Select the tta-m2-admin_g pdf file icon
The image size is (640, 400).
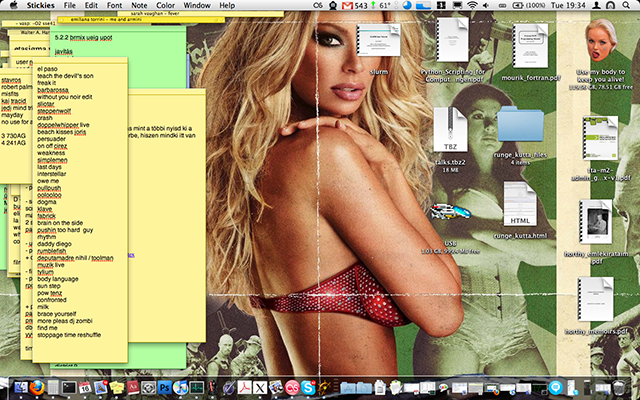pyautogui.click(x=600, y=138)
